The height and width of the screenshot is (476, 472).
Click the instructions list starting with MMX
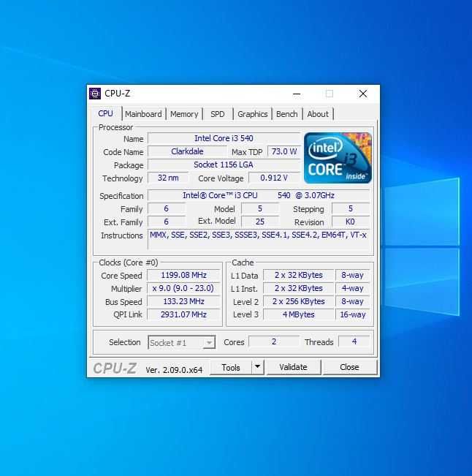click(x=259, y=240)
